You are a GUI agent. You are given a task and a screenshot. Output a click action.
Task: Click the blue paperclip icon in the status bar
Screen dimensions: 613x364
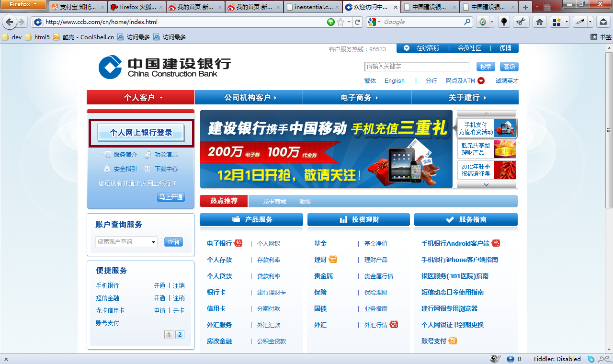point(591,359)
